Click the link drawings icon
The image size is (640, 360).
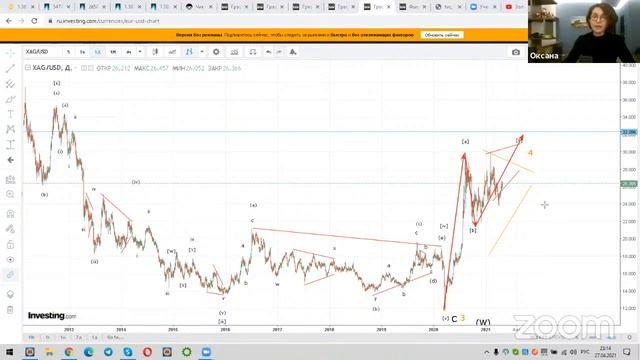(10, 275)
